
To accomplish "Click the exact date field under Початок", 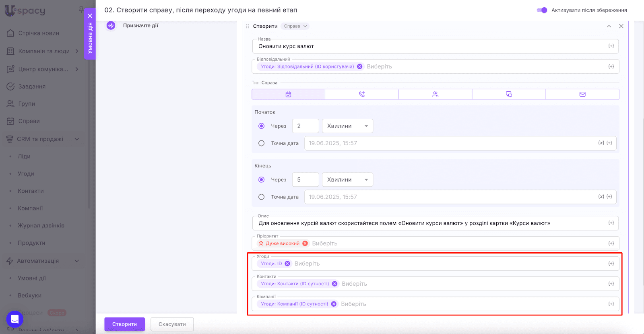I will (460, 143).
